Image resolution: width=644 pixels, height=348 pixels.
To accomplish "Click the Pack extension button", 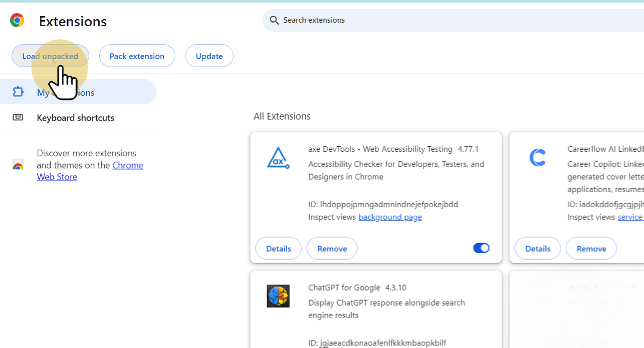I will 137,56.
